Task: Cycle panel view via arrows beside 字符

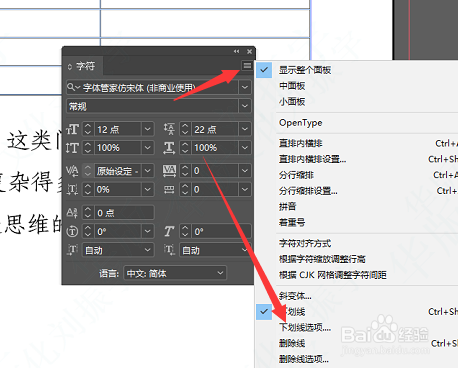Action: point(70,67)
